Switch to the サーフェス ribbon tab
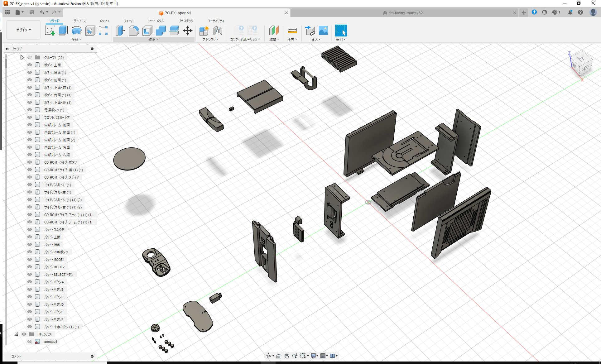The width and height of the screenshot is (601, 364). click(x=79, y=21)
